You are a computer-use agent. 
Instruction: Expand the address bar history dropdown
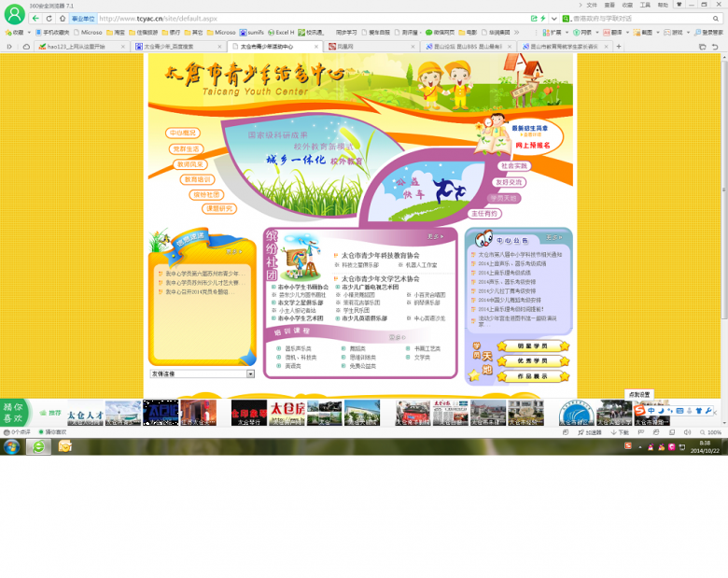[x=553, y=19]
